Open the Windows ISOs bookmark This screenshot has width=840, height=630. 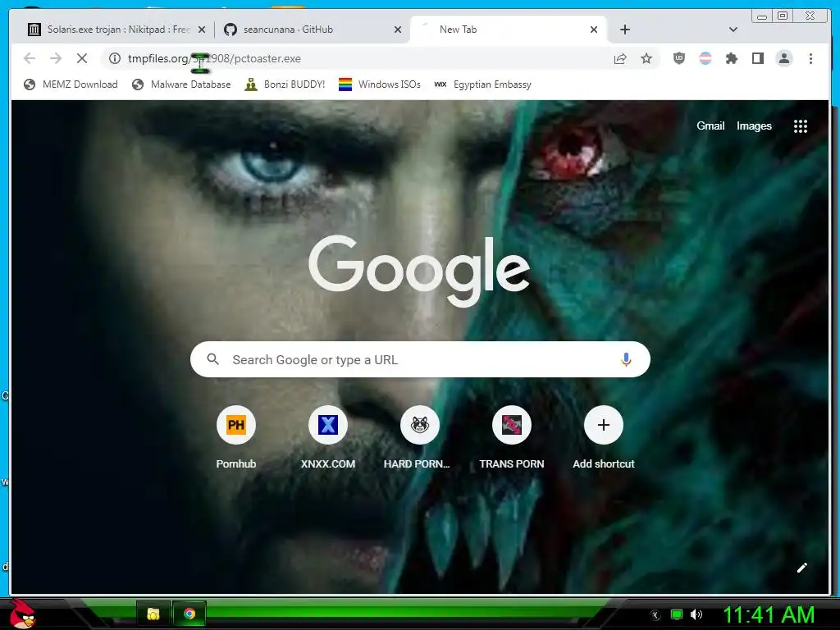pos(379,84)
